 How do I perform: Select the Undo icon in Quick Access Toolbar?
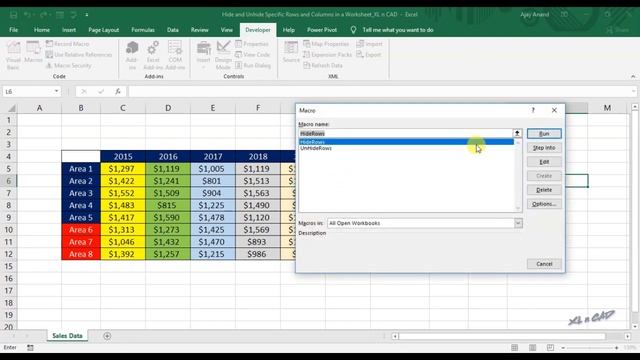[28, 15]
